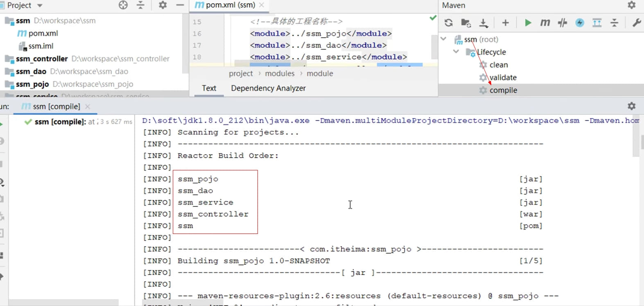Click the 'module' breadcrumb
Screen dimensions: 644x306
pyautogui.click(x=320, y=73)
